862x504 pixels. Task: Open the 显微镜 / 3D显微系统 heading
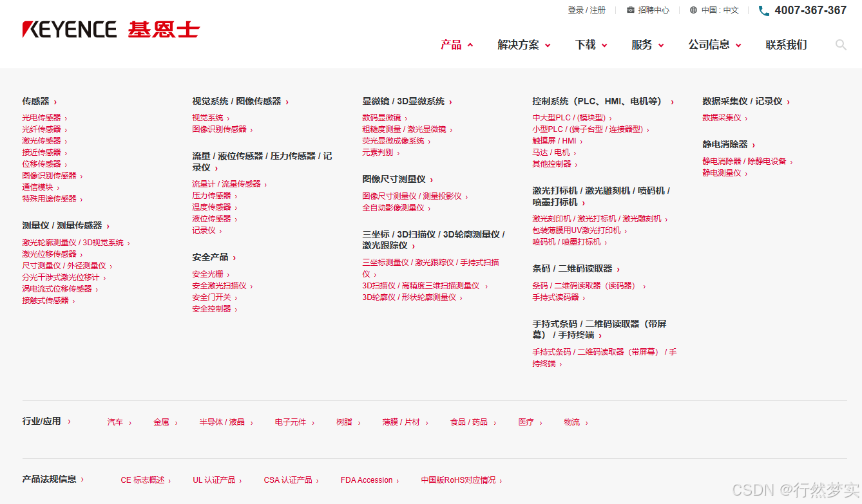coord(407,101)
